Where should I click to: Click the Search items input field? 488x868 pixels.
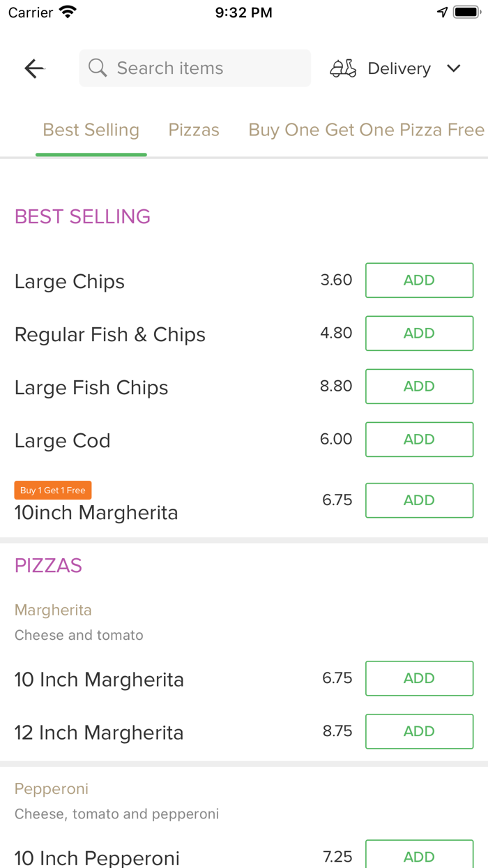click(195, 68)
